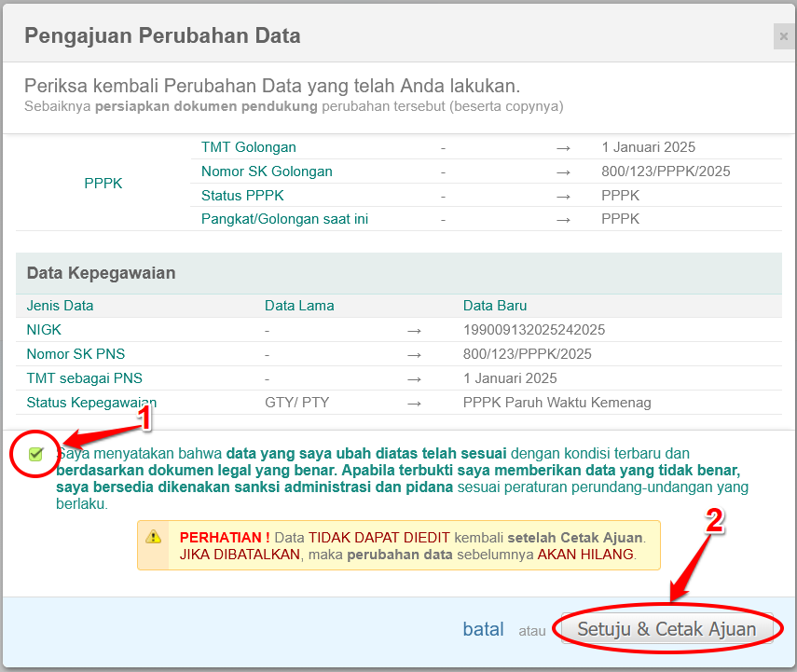
Task: Tick the data declaration checkbox
Action: pyautogui.click(x=36, y=454)
